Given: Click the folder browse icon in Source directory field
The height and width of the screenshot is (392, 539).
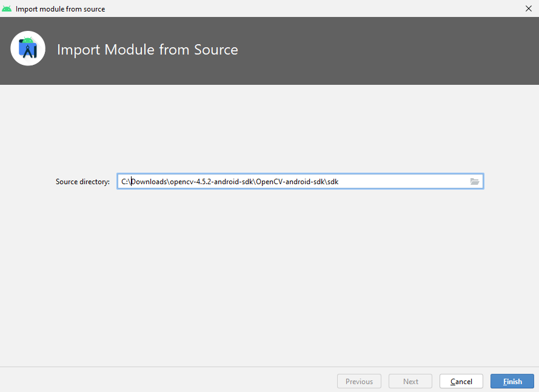Looking at the screenshot, I should 474,181.
